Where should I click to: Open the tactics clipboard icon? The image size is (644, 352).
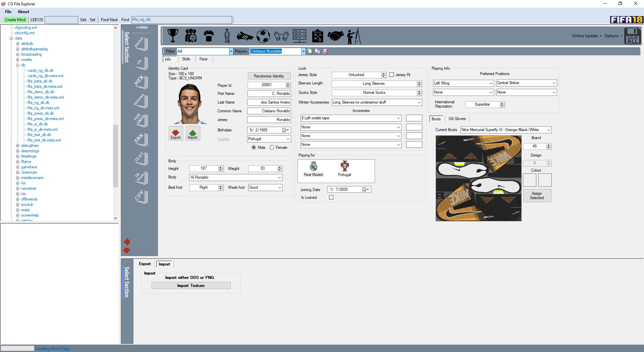tap(317, 36)
